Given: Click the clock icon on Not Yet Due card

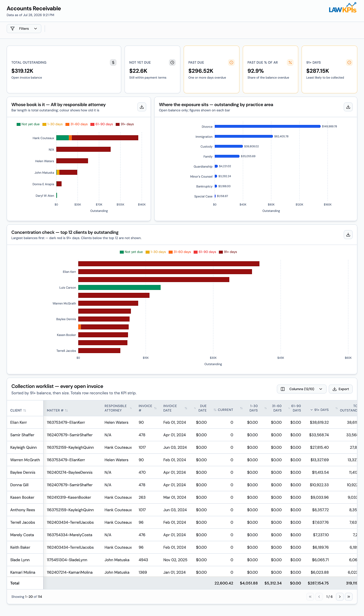Looking at the screenshot, I should (x=172, y=62).
